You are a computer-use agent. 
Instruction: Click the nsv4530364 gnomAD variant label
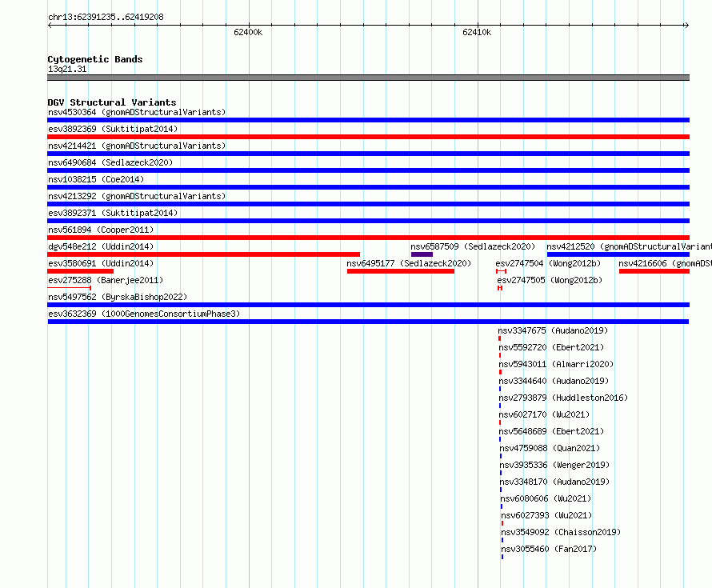tap(137, 112)
